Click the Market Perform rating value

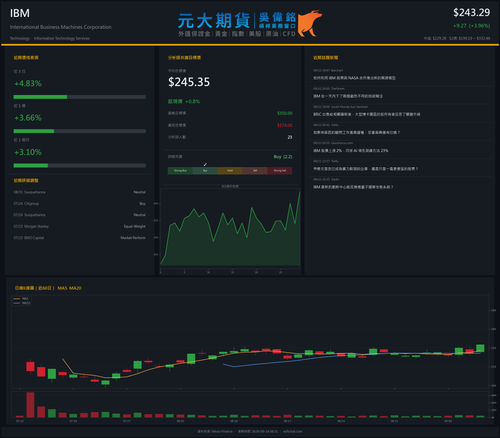[x=133, y=238]
